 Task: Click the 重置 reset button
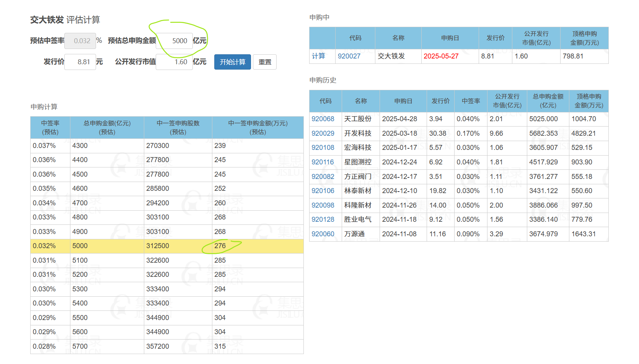[264, 62]
